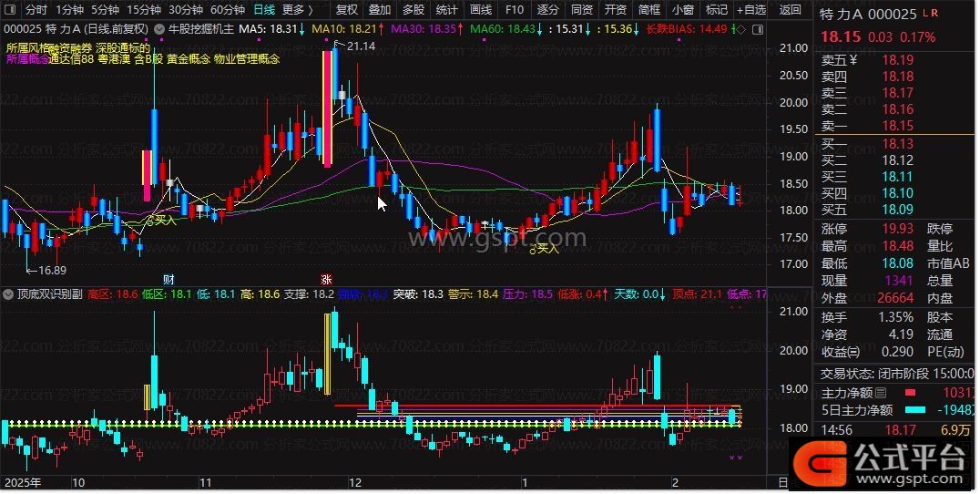Image resolution: width=980 pixels, height=494 pixels.
Task: Click the panel layout icon at top-left
Action: pos(9,10)
